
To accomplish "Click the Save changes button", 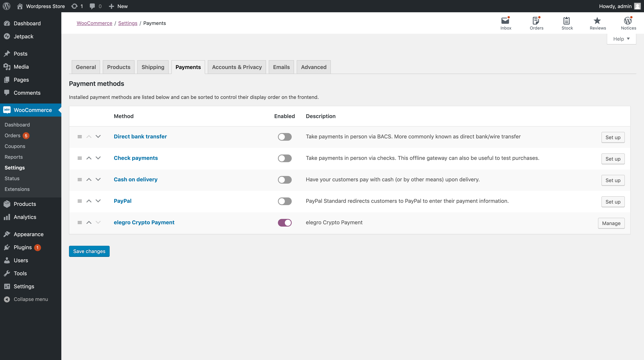I will (89, 251).
